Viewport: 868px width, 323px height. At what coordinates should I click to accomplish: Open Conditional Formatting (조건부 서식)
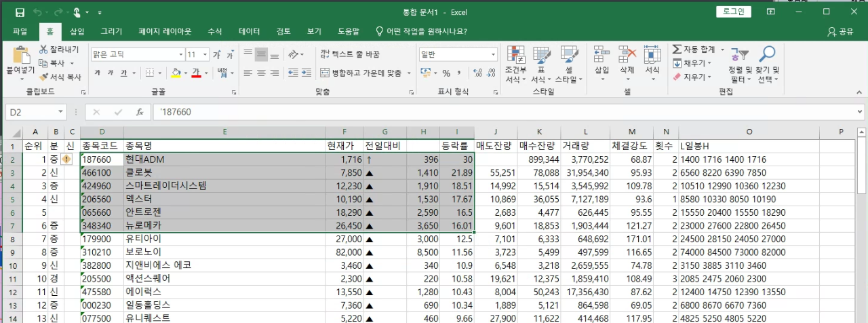516,64
